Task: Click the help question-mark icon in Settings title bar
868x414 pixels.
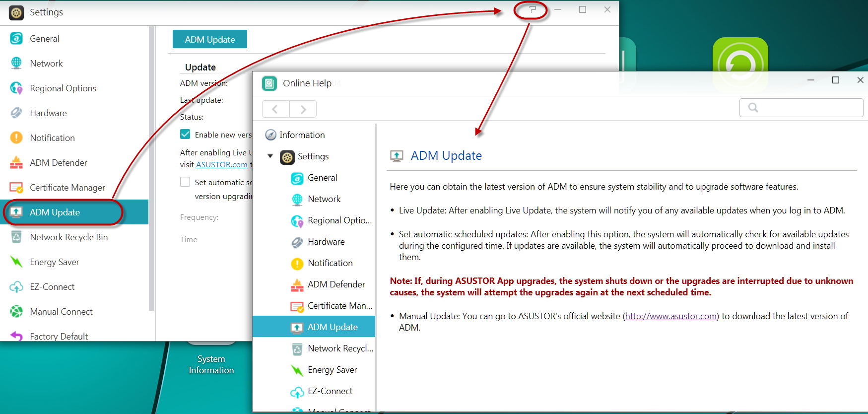Action: point(533,9)
